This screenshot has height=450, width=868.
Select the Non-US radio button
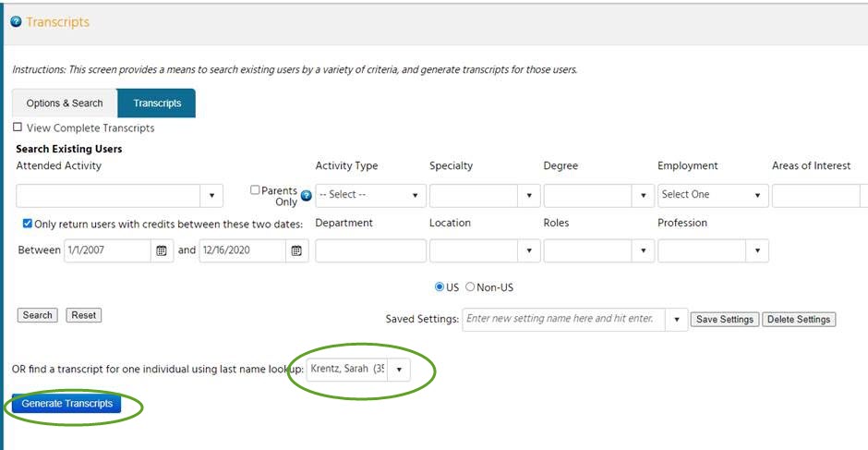(470, 287)
